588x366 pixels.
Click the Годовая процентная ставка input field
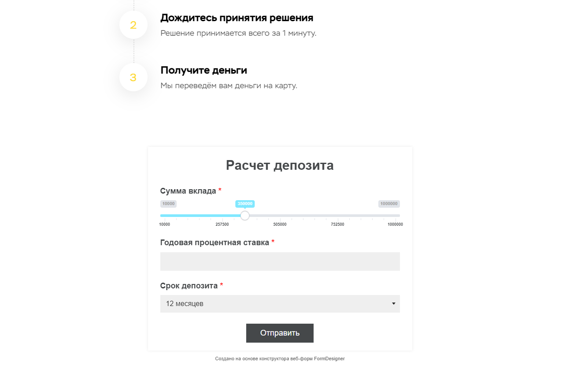coord(280,261)
